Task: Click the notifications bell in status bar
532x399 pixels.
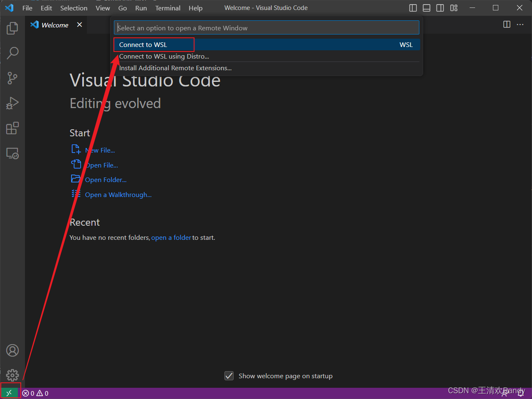Action: [521, 393]
